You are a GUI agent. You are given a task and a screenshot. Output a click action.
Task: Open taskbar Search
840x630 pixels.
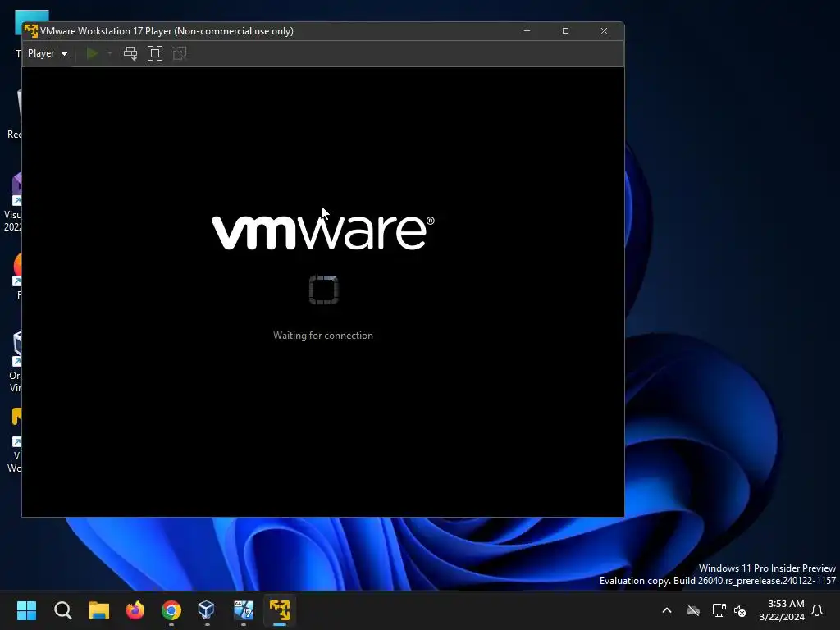(x=62, y=610)
